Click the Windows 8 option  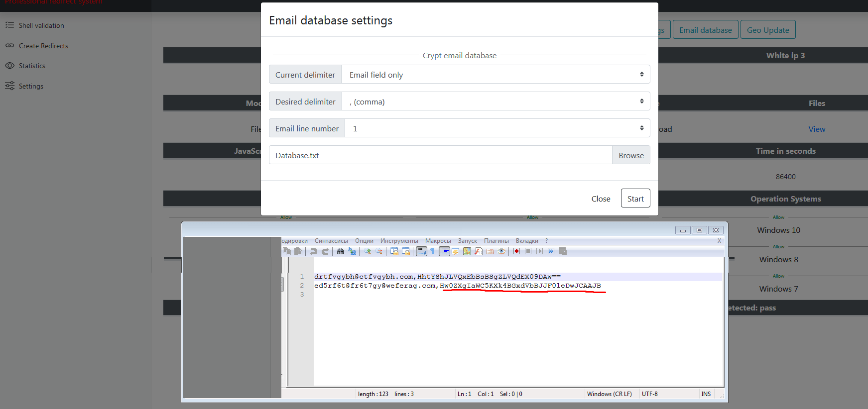pyautogui.click(x=778, y=259)
